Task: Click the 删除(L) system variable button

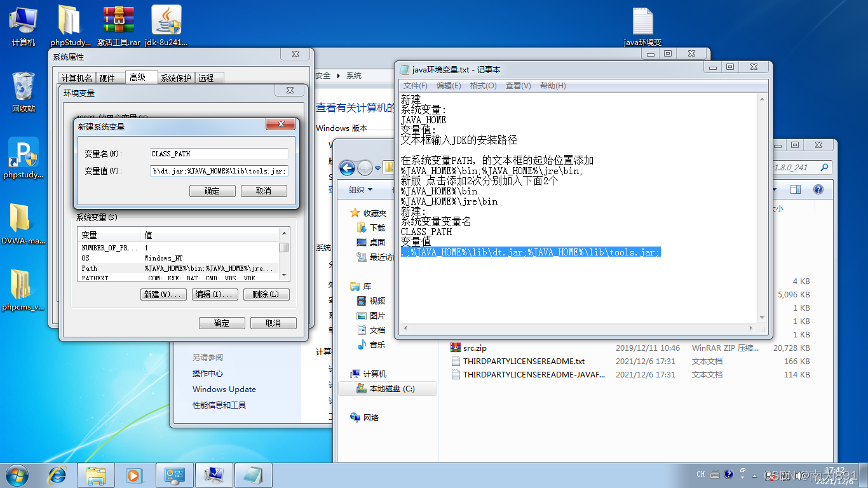Action: click(266, 294)
